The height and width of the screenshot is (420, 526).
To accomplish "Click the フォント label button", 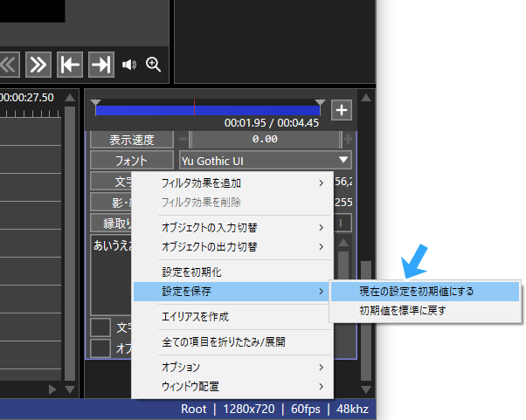I will pos(131,160).
